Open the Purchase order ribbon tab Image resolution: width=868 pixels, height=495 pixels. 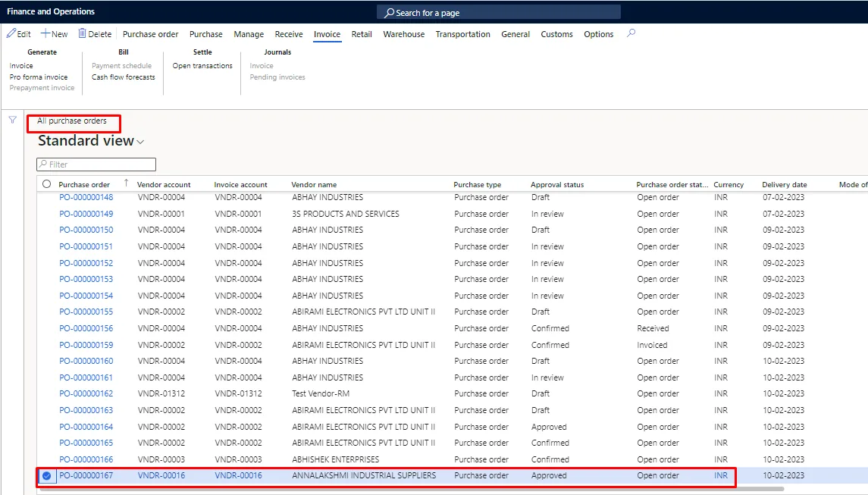(x=151, y=34)
